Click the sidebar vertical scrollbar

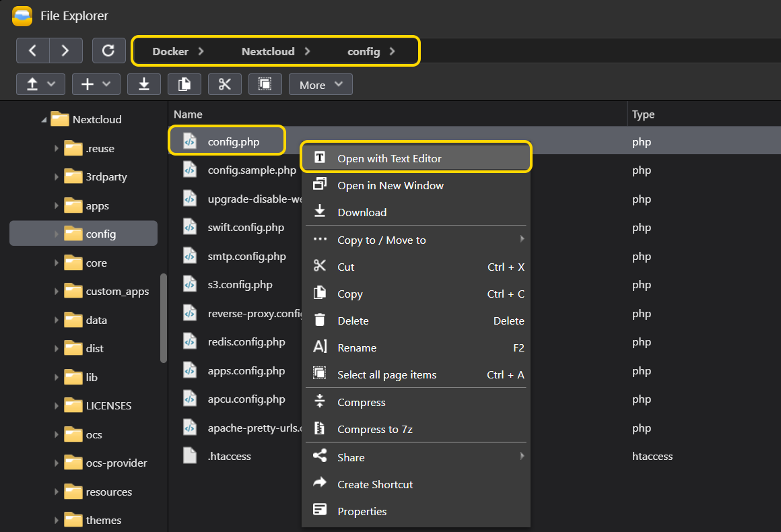[163, 317]
